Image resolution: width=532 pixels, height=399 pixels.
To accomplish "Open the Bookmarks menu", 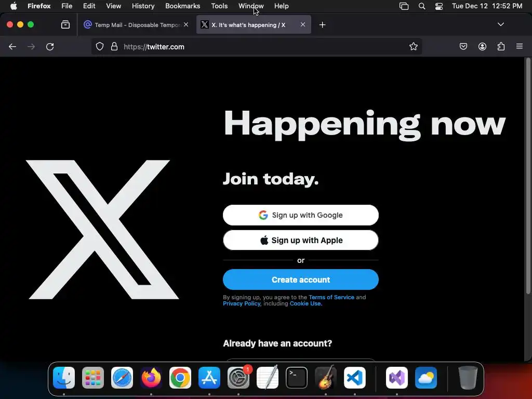I will coord(182,6).
